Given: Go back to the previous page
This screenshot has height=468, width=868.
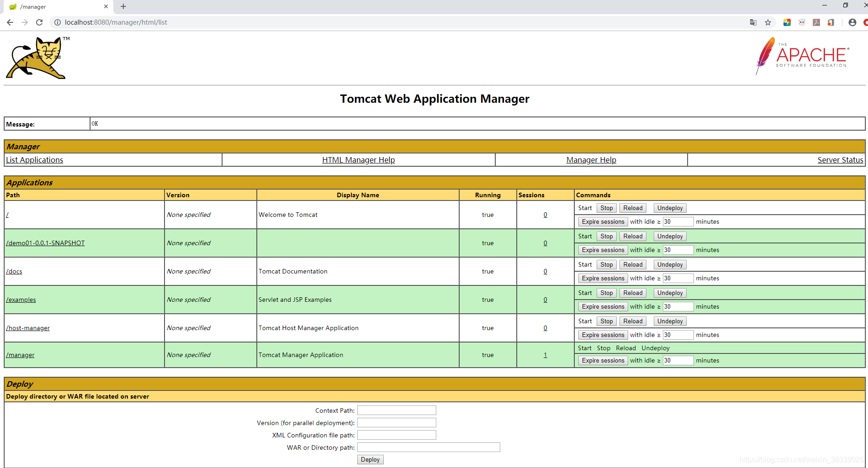Looking at the screenshot, I should click(x=10, y=22).
